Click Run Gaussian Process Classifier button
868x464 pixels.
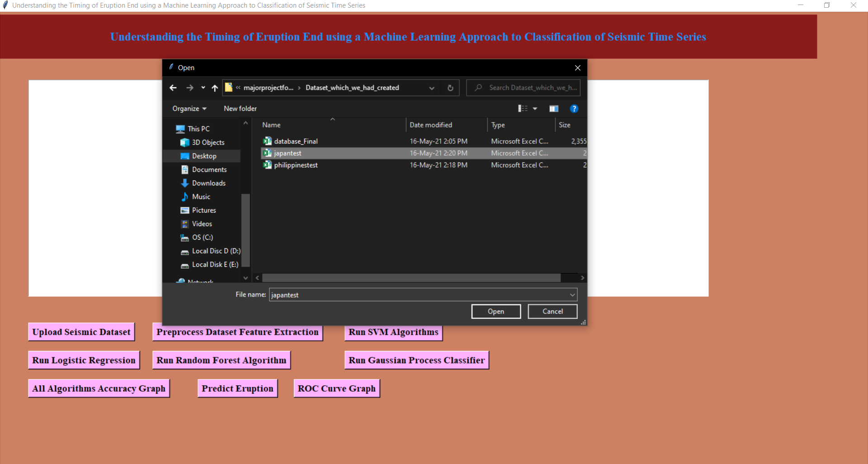click(x=416, y=360)
